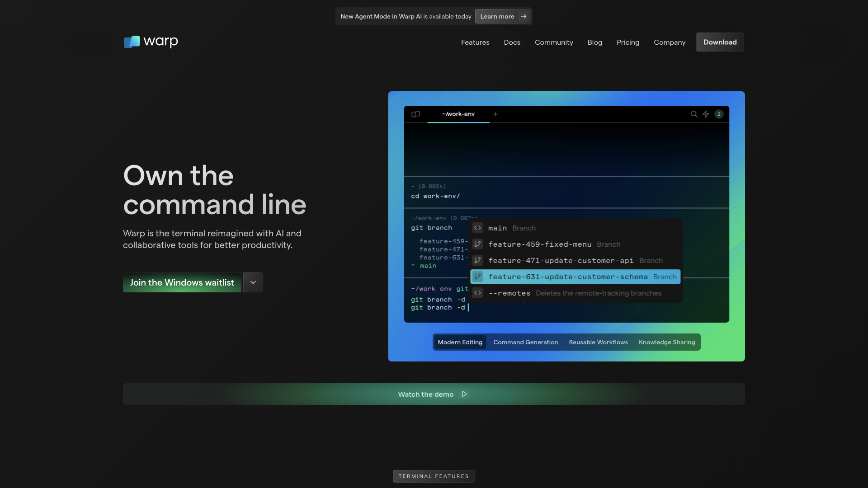868x488 pixels.
Task: Click the warp wordmark text
Action: (161, 42)
